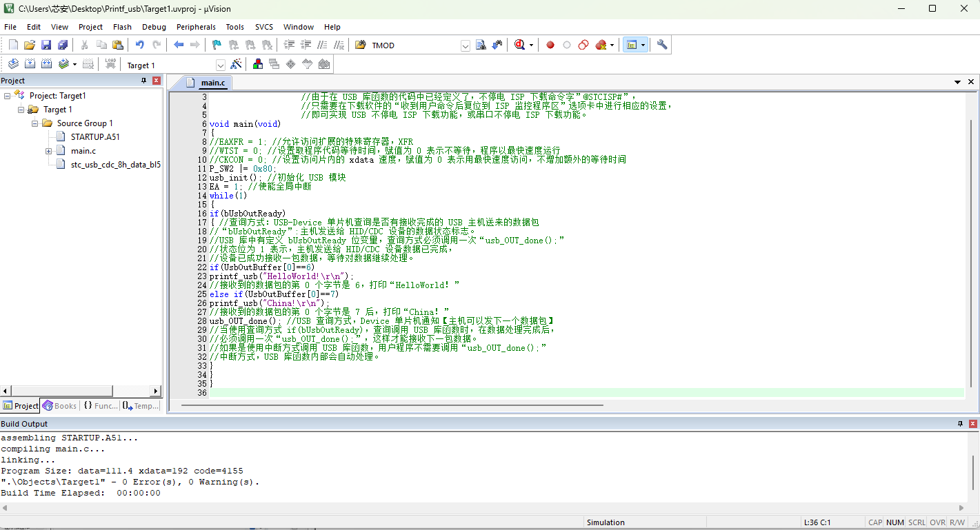Unpin the Project panel with its pushpin icon
The height and width of the screenshot is (530, 980).
(x=143, y=81)
